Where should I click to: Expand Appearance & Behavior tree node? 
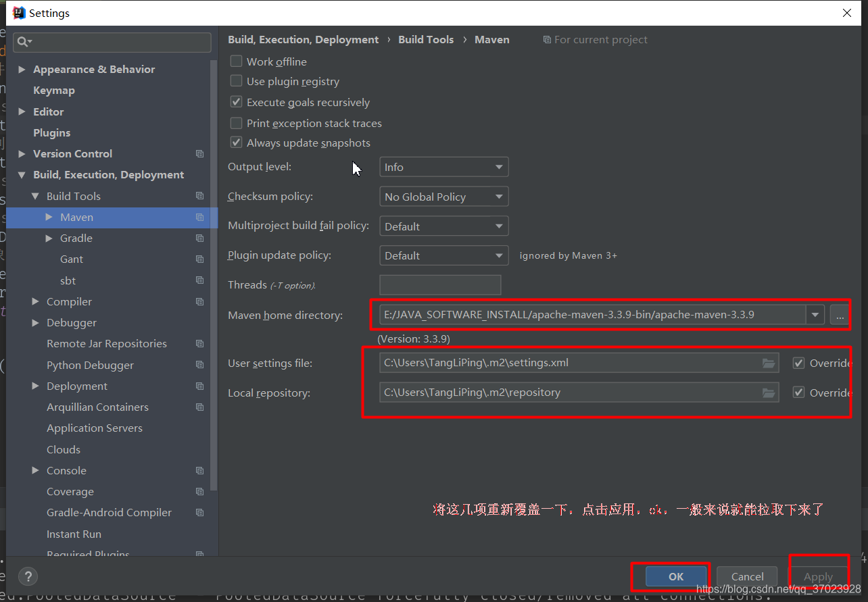coord(22,70)
